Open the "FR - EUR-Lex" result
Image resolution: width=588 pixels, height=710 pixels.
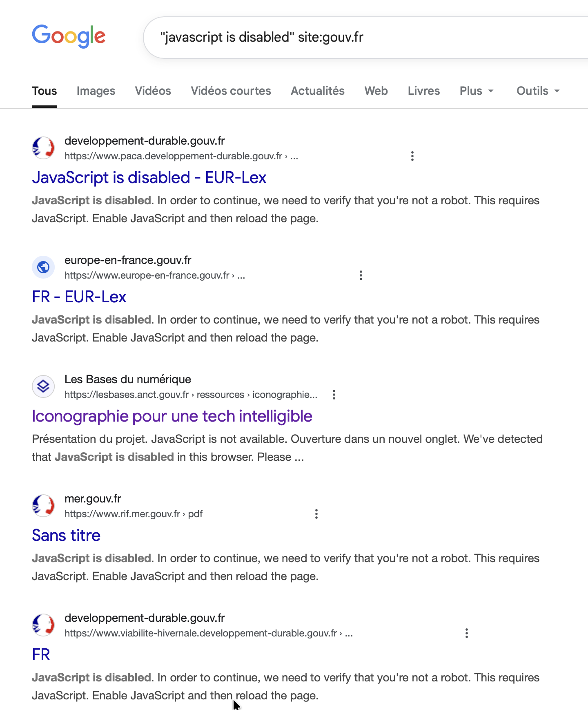(x=79, y=297)
